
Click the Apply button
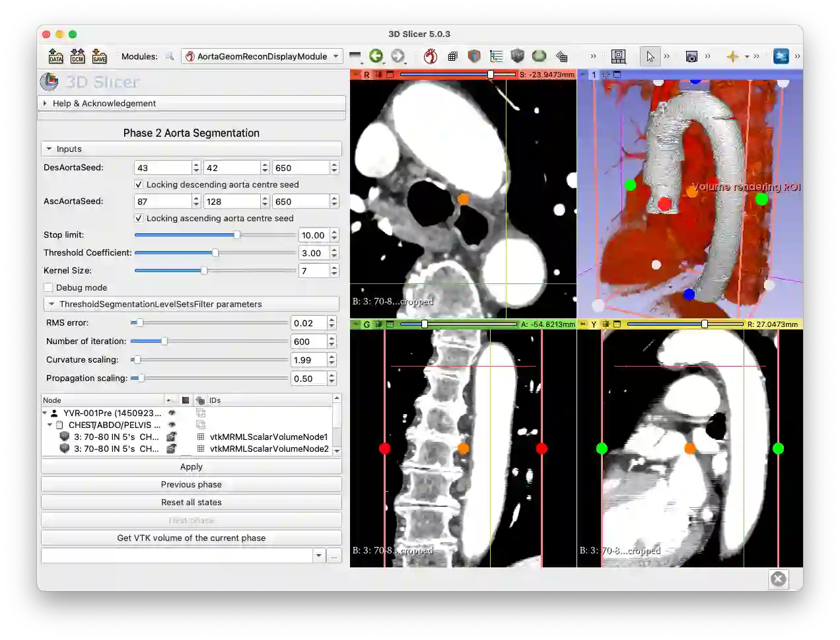click(x=191, y=467)
